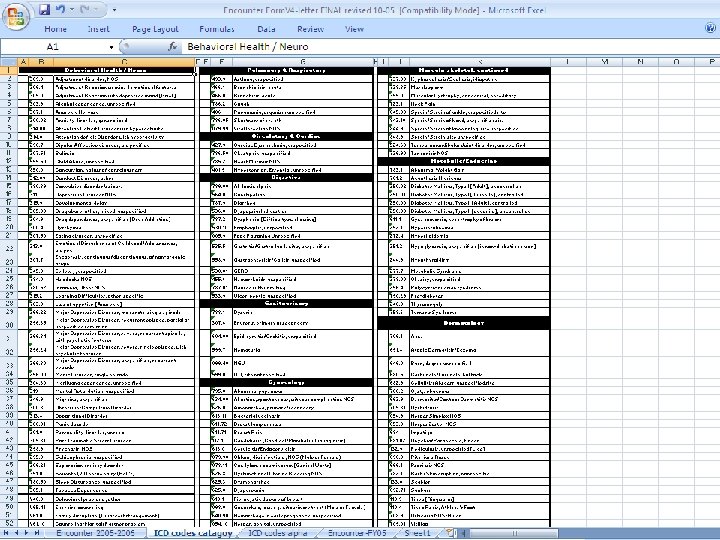This screenshot has width=720, height=540.
Task: Open the Review ribbon tab
Action: pos(310,29)
